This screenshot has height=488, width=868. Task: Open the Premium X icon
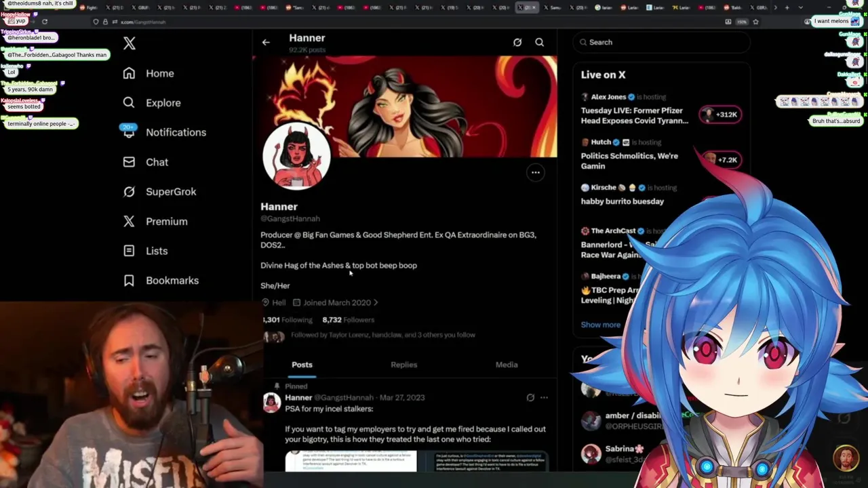click(129, 221)
